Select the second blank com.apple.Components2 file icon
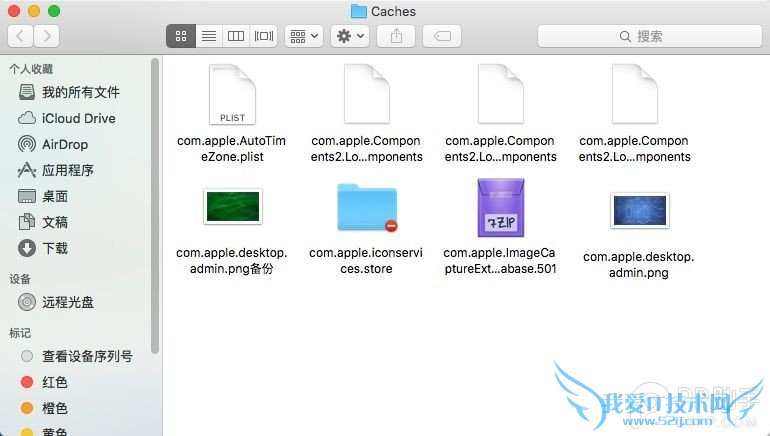This screenshot has width=770, height=436. [x=367, y=94]
